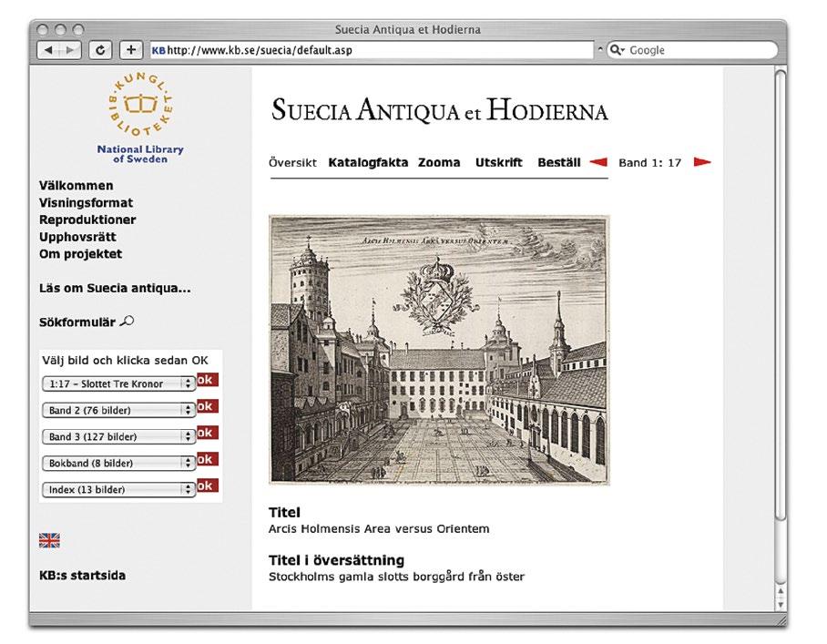Open the 1:17 Slottet Tre Kronor dropdown
This screenshot has width=827, height=644.
(118, 383)
